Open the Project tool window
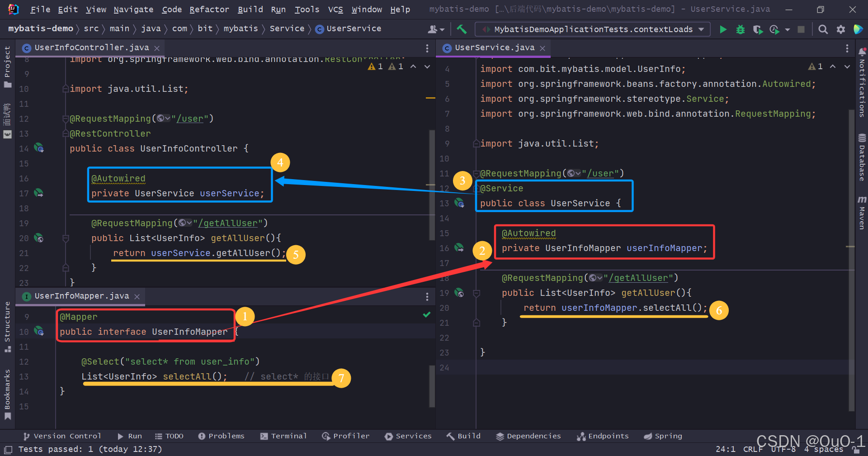This screenshot has height=456, width=868. coord(7,67)
